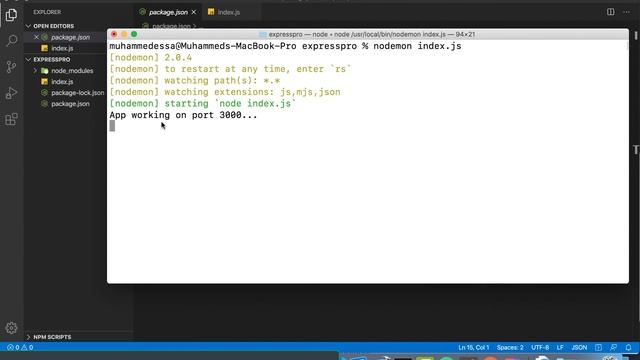This screenshot has height=360, width=640.
Task: Close package.json in Open Editors list
Action: tap(36, 37)
